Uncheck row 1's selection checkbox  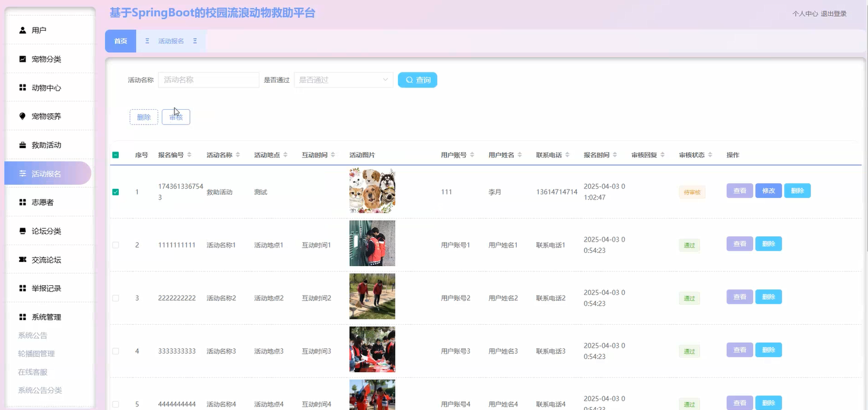[x=116, y=191]
